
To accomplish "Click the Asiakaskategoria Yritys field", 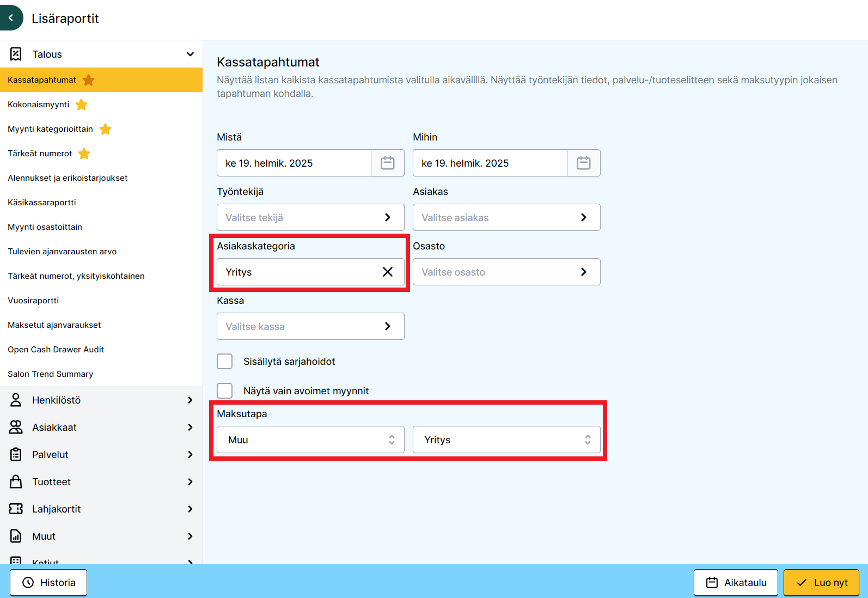I will [310, 272].
